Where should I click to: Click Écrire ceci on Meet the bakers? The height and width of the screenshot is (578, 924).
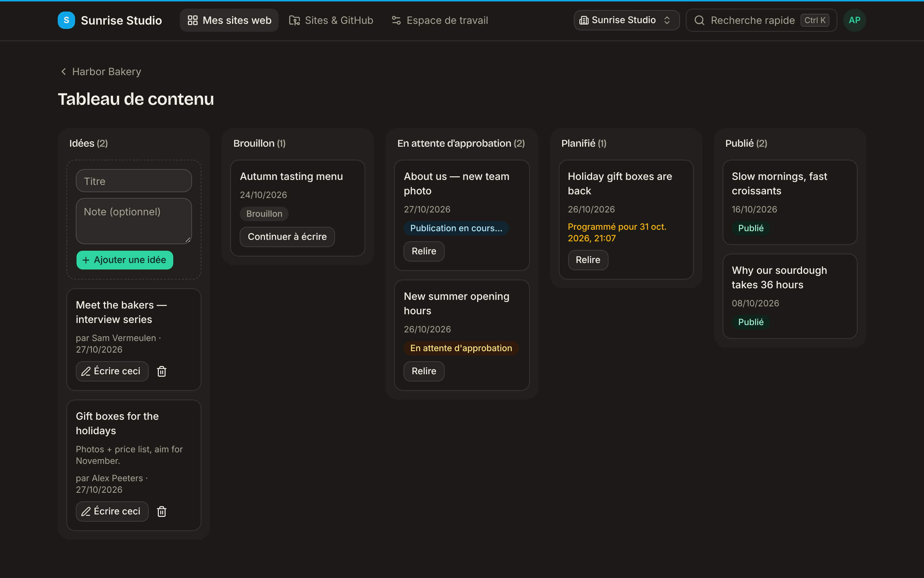112,371
